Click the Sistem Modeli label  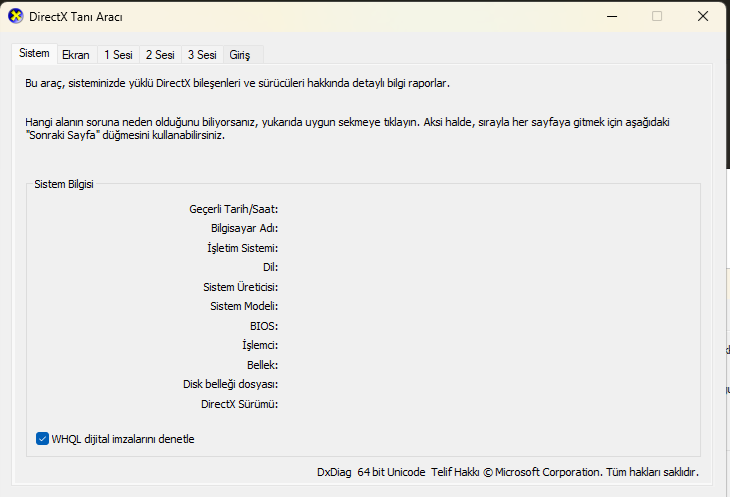tap(244, 306)
